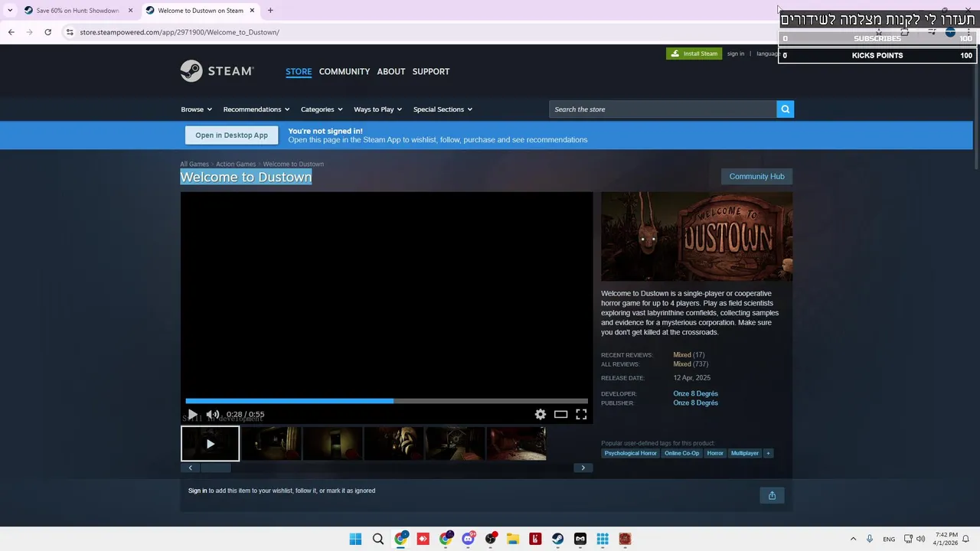Click the Mixed (737) all reviews text
The height and width of the screenshot is (551, 980).
(691, 364)
